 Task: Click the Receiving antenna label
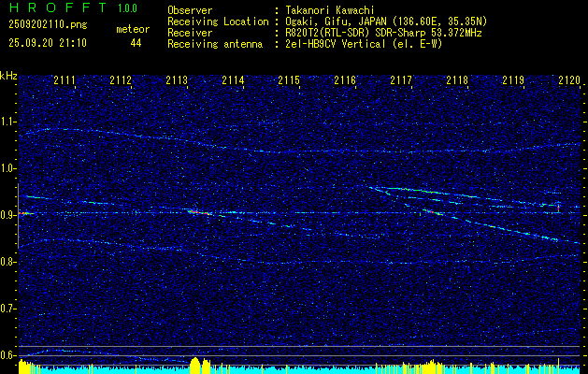tap(215, 44)
